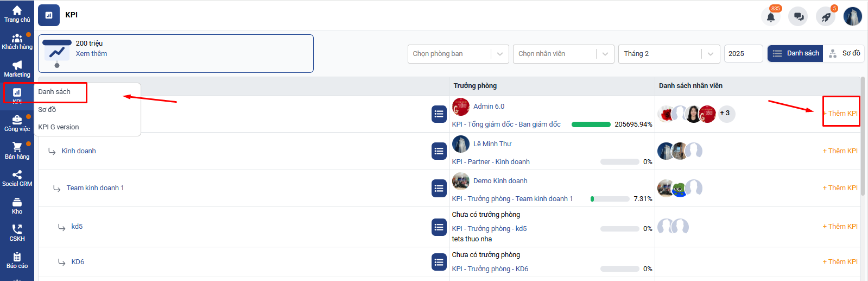Expand the Chọn phòng ban dropdown
This screenshot has width=868, height=281.
coord(458,54)
